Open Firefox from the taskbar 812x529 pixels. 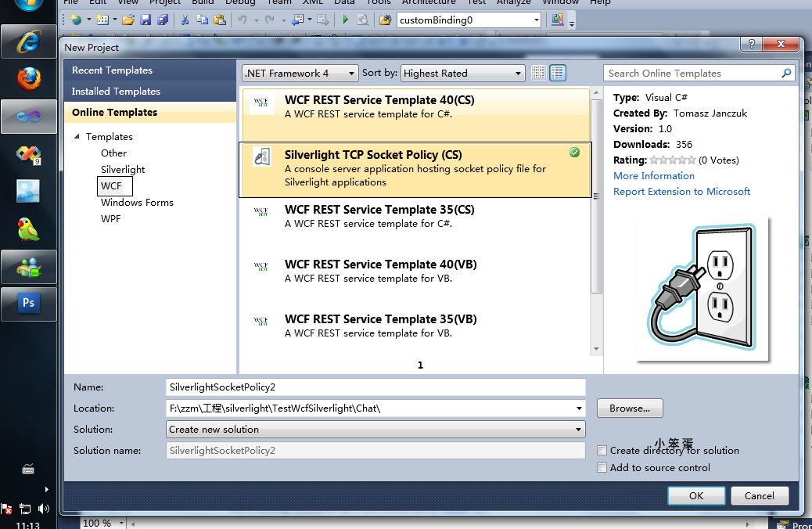point(28,79)
